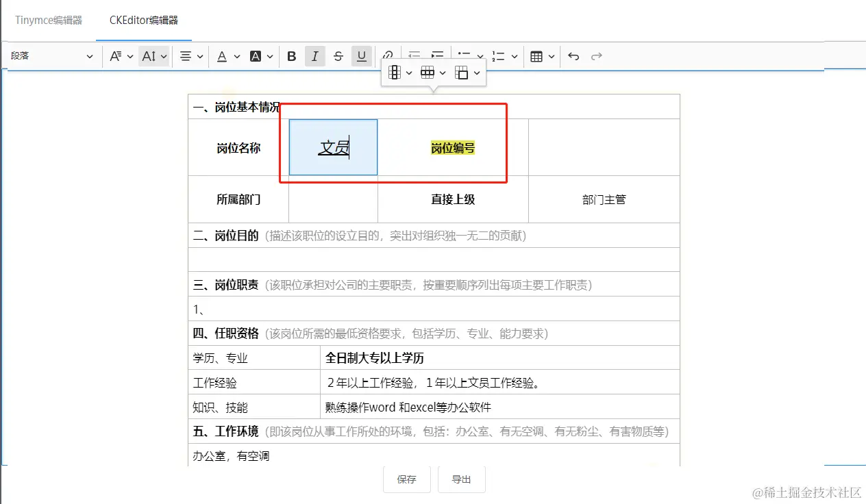
Task: Expand bulleted list style options arrow
Action: (x=480, y=56)
